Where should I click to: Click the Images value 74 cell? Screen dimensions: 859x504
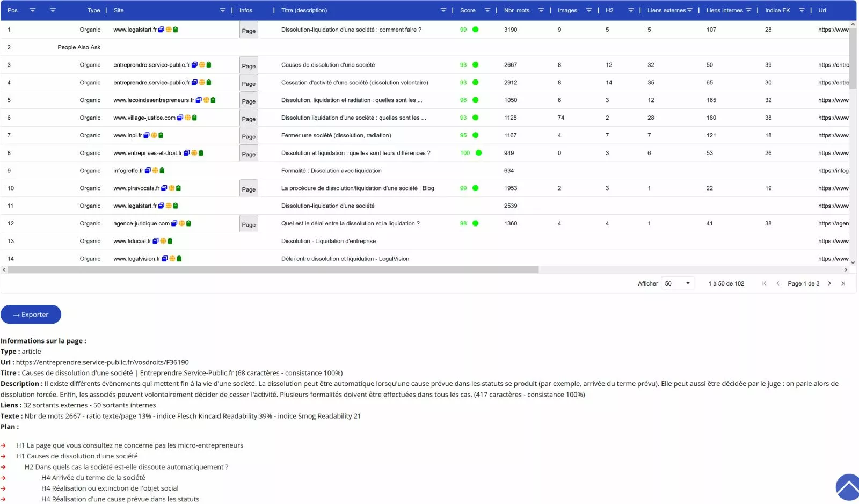coord(561,118)
